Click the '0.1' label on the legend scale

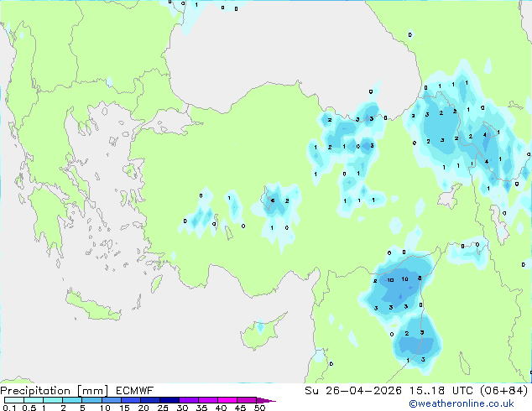tap(8, 408)
